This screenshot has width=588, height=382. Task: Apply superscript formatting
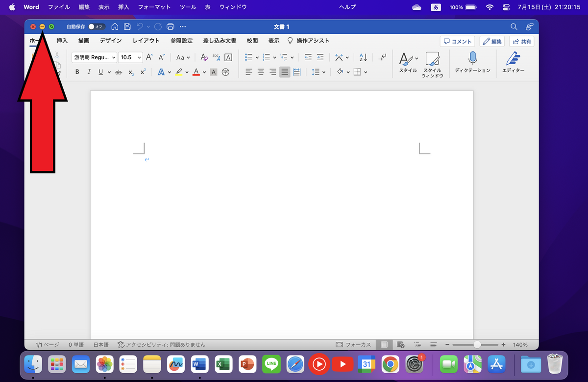[143, 72]
